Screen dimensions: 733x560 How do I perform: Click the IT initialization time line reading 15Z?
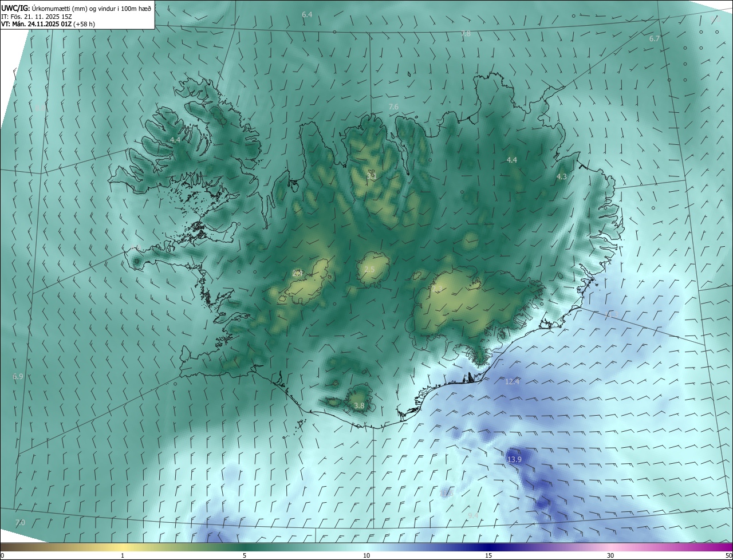[37, 16]
